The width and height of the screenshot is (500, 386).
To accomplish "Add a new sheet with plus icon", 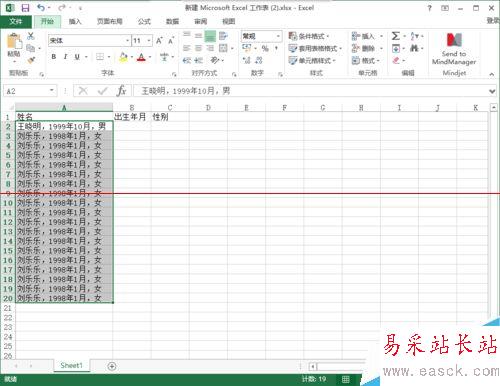I will (112, 366).
